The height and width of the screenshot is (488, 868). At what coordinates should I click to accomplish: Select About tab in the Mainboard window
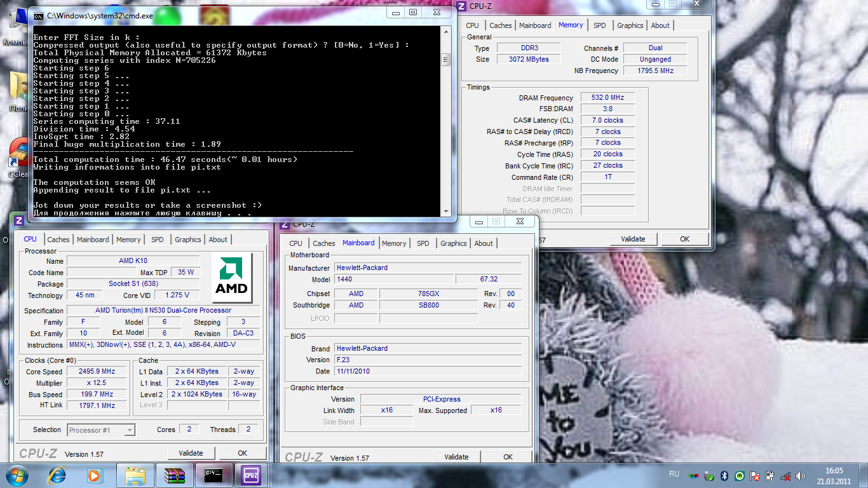coord(484,243)
